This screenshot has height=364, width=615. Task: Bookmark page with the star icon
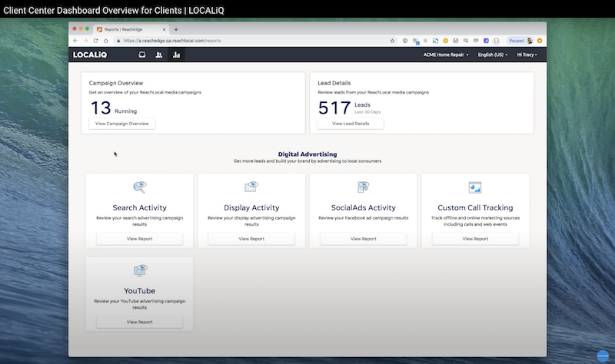pos(392,41)
